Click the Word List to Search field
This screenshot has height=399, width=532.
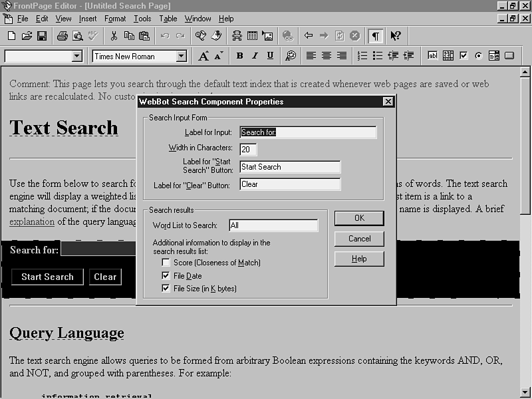tap(273, 225)
